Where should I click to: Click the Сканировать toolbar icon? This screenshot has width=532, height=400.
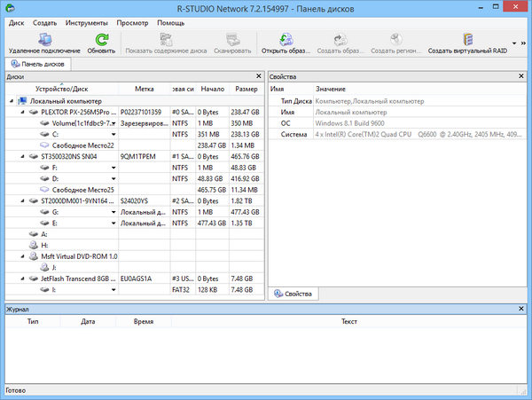click(x=232, y=39)
